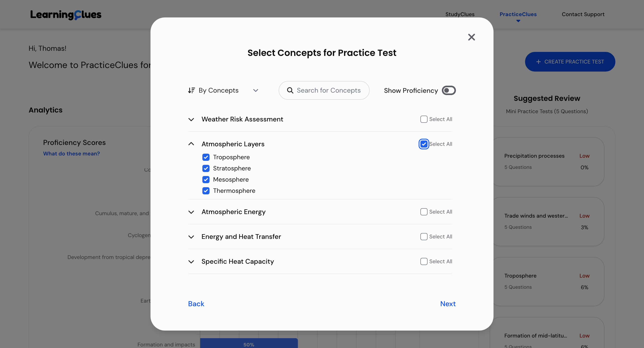
Task: Open the StudyClues navigation tab
Action: coord(460,14)
